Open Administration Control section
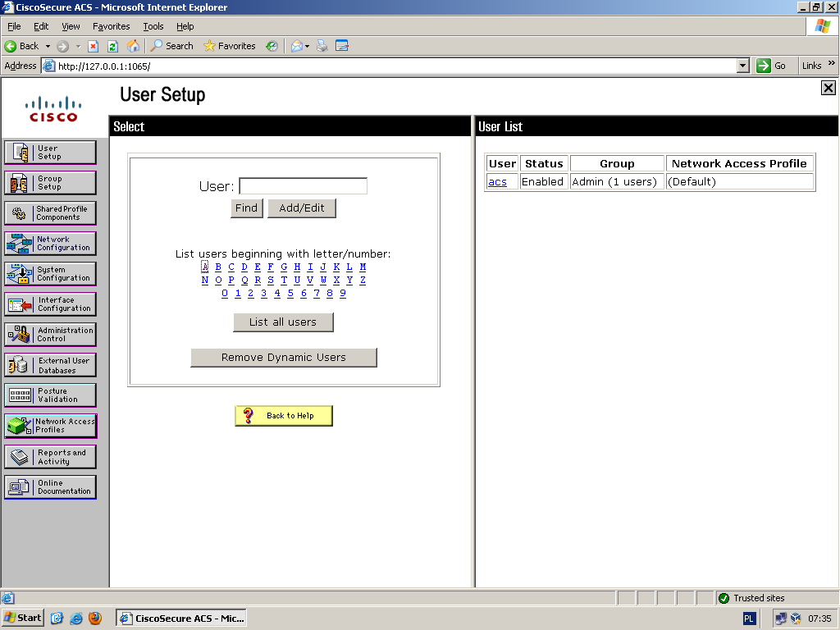Screen dimensions: 840x630 [x=50, y=335]
